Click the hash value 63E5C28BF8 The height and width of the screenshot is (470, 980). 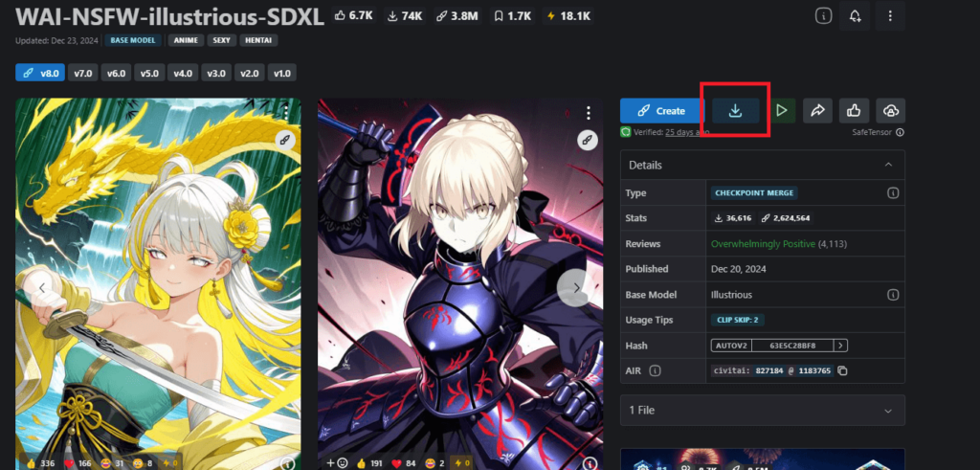792,345
